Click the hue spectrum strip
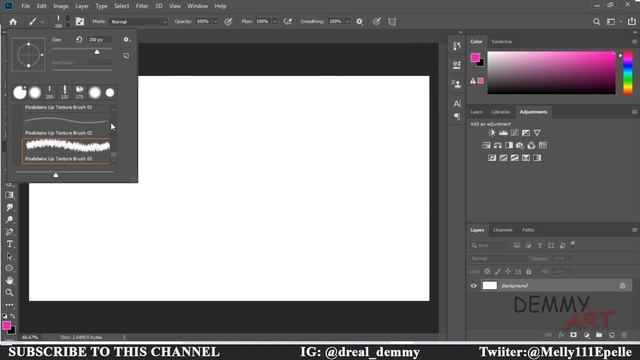This screenshot has height=360, width=640. coord(628,73)
